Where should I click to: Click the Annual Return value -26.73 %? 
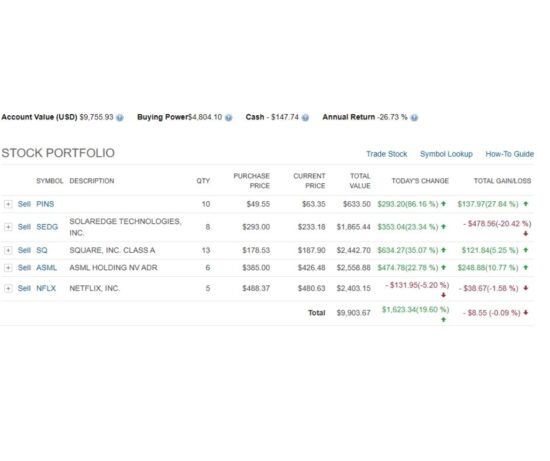point(392,117)
